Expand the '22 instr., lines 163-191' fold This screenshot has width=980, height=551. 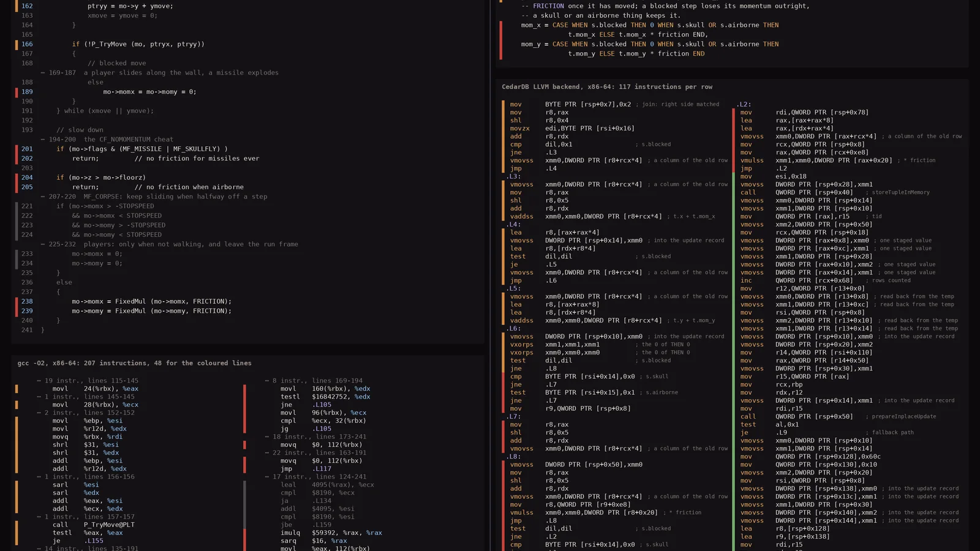point(315,453)
